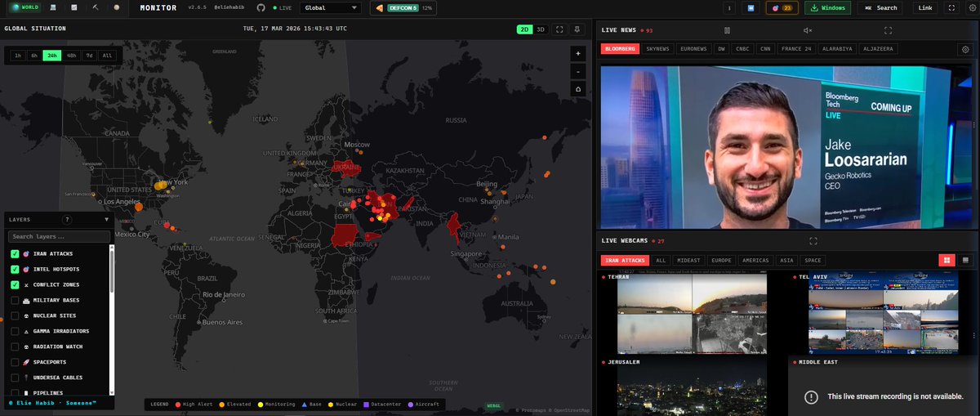
Task: Pin the map panel with pin icon
Action: click(x=578, y=29)
